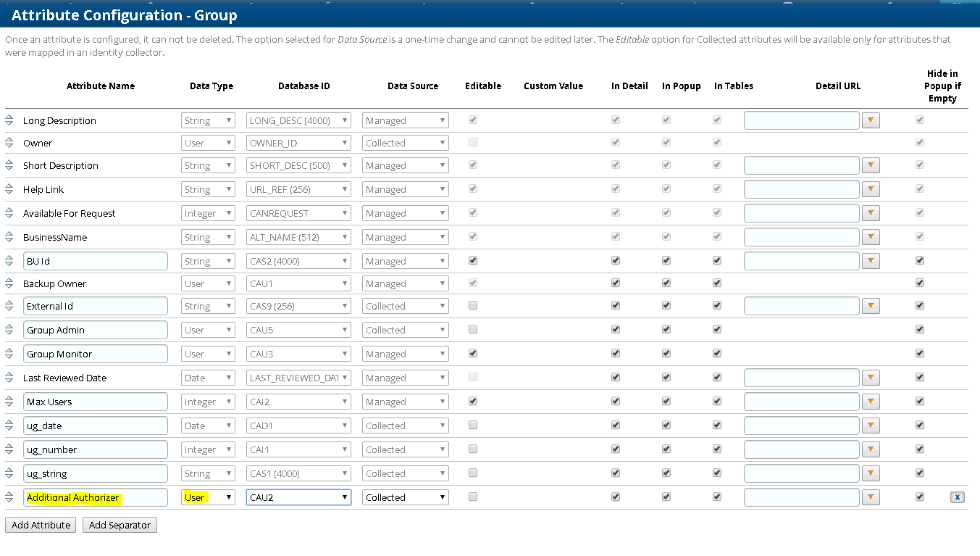The width and height of the screenshot is (980, 556).
Task: Click the reorder arrows beside Group Monitor
Action: (9, 354)
